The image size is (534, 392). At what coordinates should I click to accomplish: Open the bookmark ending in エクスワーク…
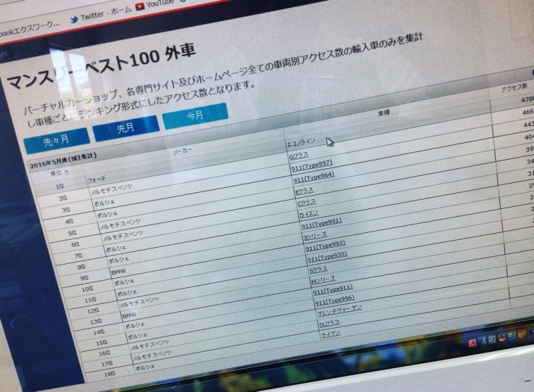tap(29, 28)
